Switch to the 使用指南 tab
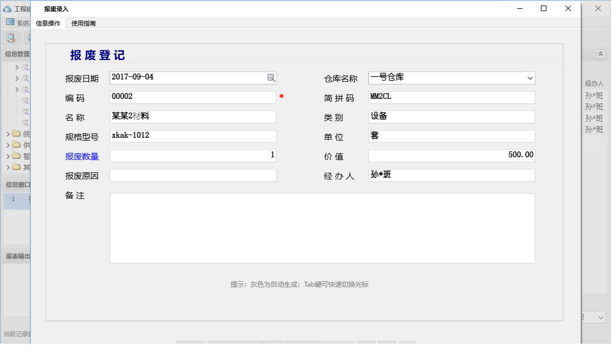Viewport: 611px width, 364px height. [83, 23]
